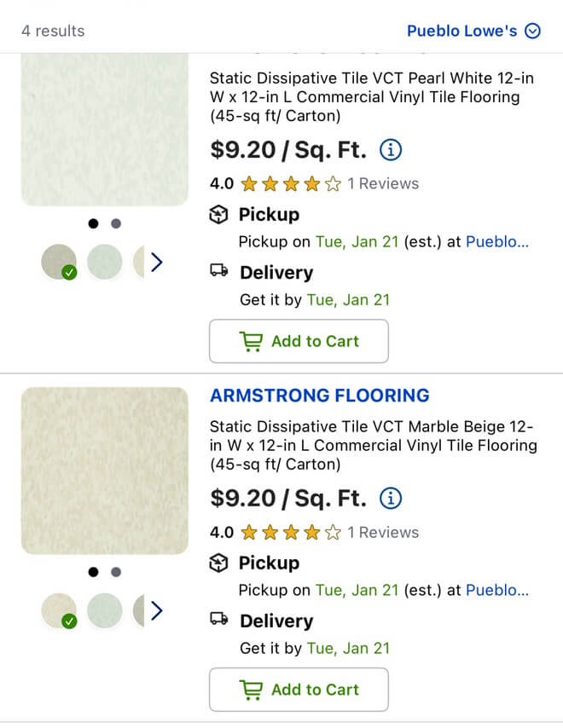Viewport: 563px width, 728px height.
Task: Open the Armstrong Flooring brand link
Action: click(320, 396)
